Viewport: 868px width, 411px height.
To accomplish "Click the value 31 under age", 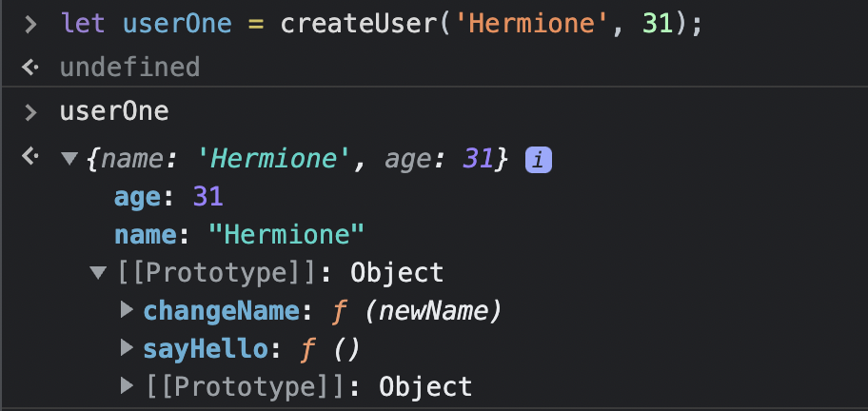I will 208,197.
